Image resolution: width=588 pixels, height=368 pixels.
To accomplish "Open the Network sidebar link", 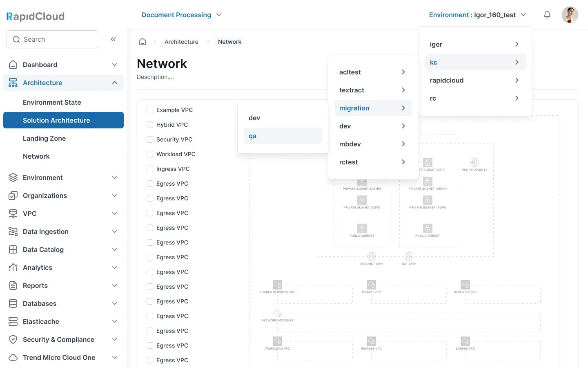I will point(36,156).
